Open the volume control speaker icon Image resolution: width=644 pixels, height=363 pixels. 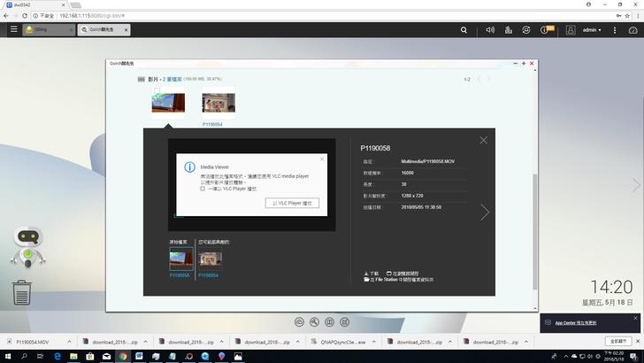(490, 29)
